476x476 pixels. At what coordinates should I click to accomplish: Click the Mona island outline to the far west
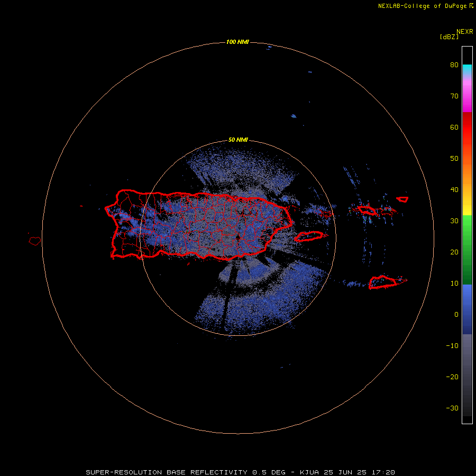click(35, 241)
